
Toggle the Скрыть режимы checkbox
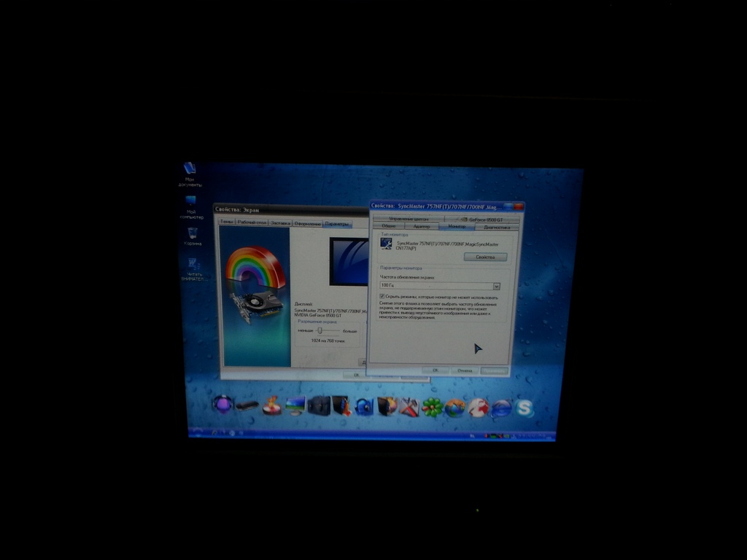(382, 297)
